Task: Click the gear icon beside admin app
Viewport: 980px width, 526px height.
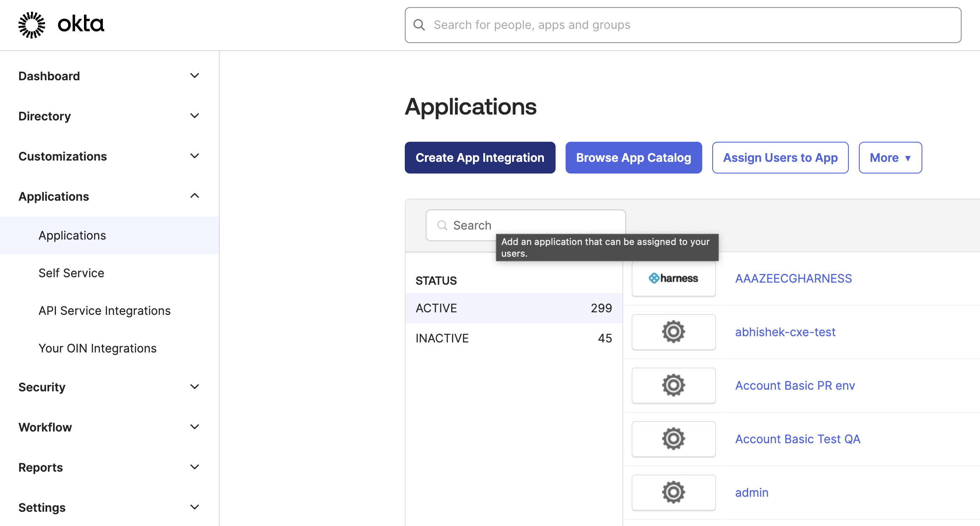Action: click(x=673, y=492)
